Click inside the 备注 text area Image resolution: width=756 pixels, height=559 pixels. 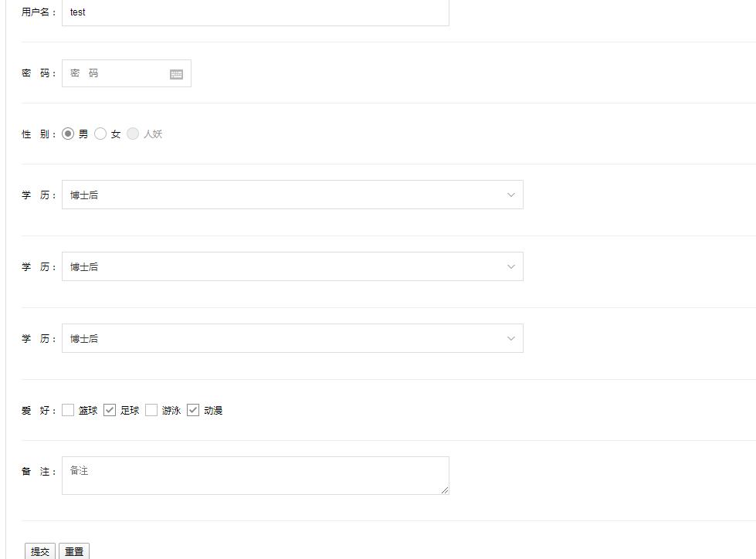pyautogui.click(x=255, y=475)
